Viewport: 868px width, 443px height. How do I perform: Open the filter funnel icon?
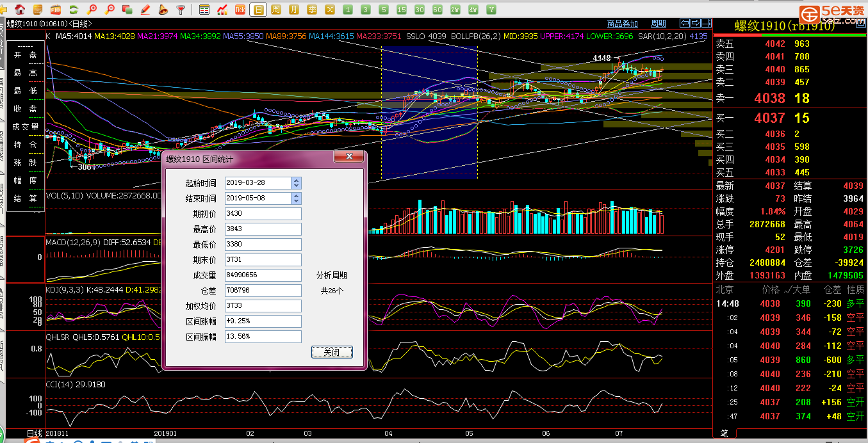(181, 10)
